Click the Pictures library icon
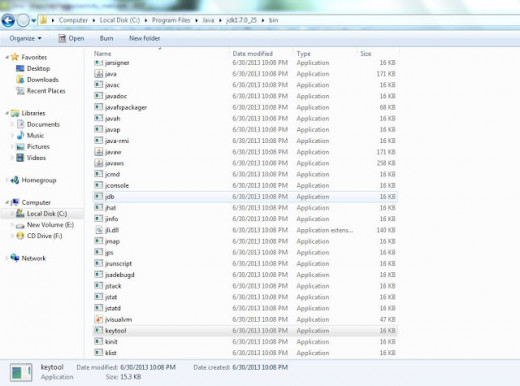Screen dimensions: 520x386 [x=20, y=147]
